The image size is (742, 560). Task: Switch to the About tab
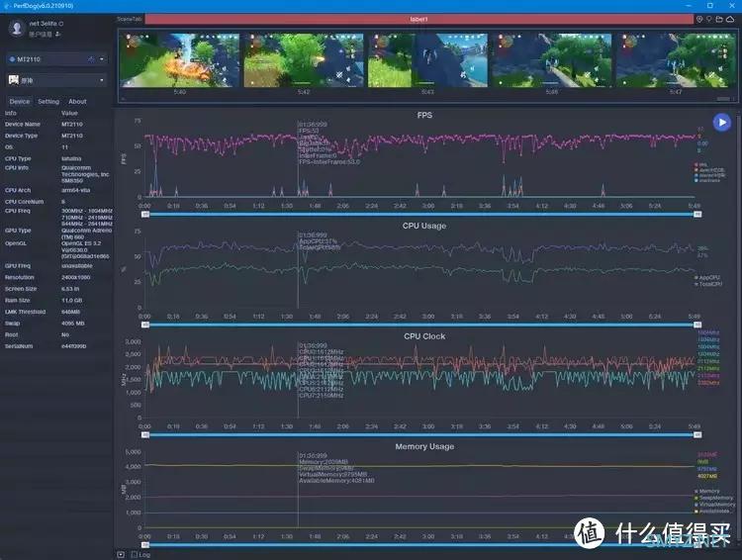(x=77, y=101)
